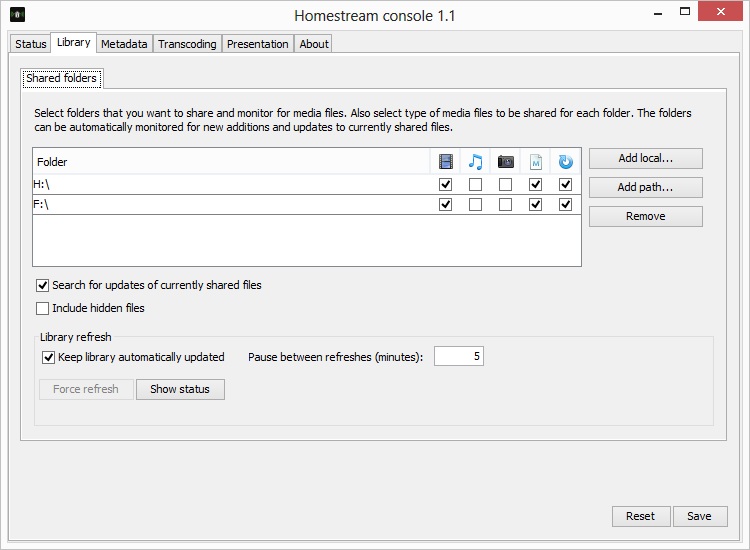The image size is (750, 550).
Task: Select the H:\ folder row
Action: coord(307,185)
